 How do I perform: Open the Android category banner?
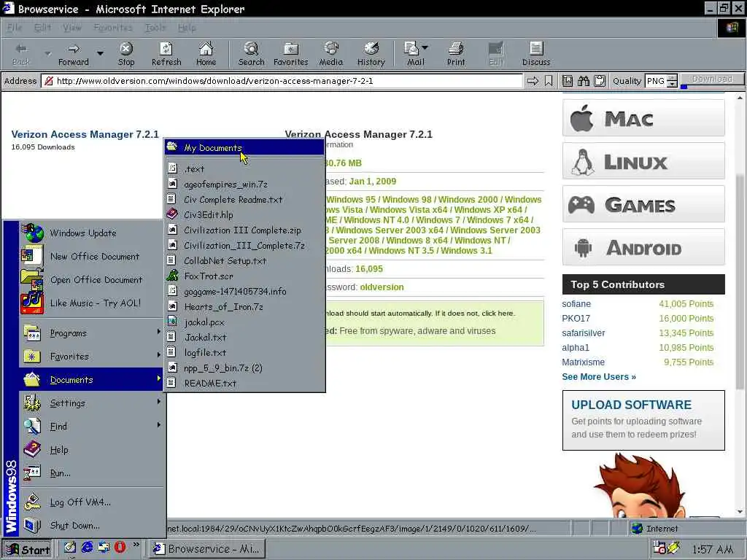tap(643, 247)
